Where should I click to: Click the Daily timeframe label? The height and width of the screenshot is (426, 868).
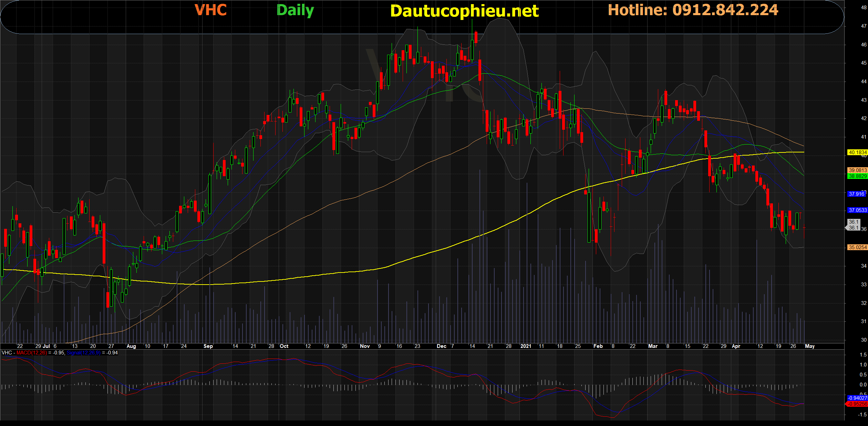(x=295, y=10)
